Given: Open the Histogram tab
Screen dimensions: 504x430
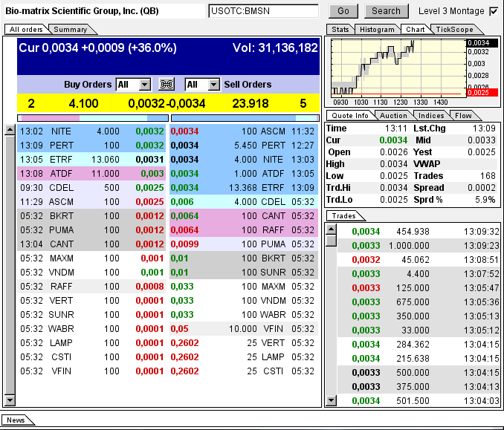Looking at the screenshot, I should [377, 29].
